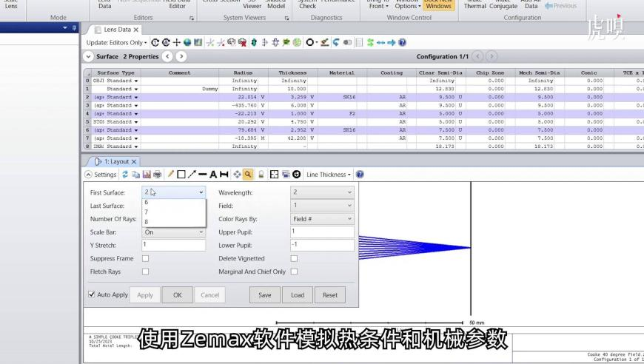Click the Load button in Layout settings

tap(298, 294)
